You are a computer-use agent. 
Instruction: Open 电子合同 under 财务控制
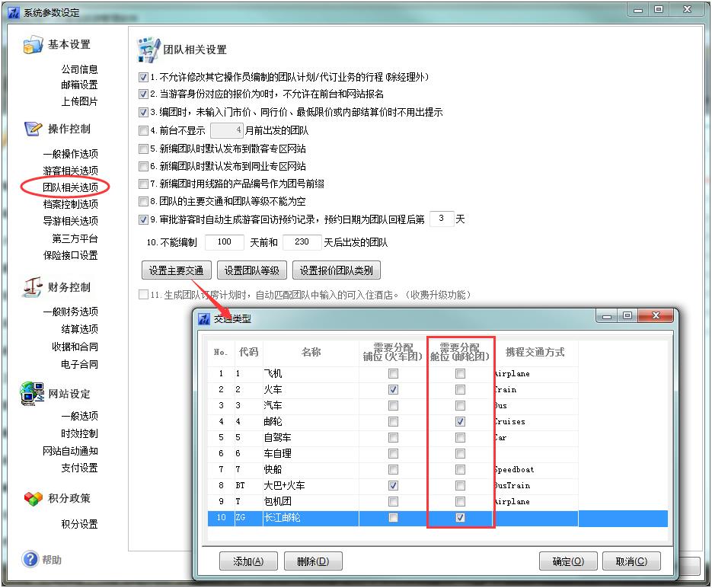(x=79, y=364)
